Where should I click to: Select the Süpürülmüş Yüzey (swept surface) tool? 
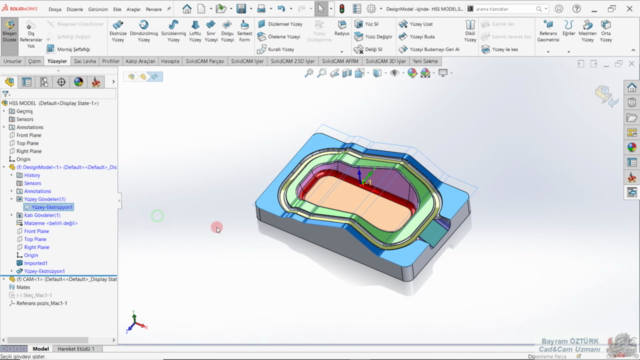click(173, 32)
